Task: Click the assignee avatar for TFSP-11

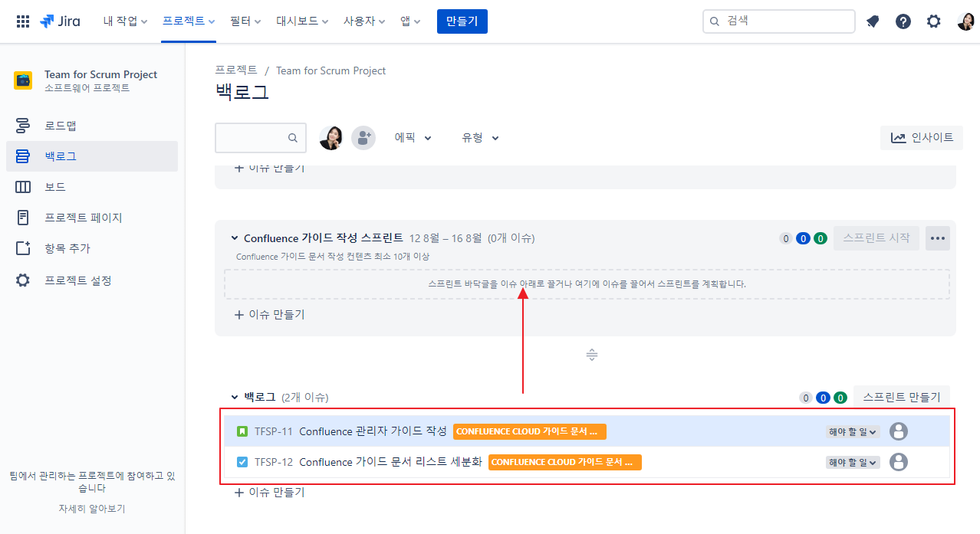Action: [899, 431]
